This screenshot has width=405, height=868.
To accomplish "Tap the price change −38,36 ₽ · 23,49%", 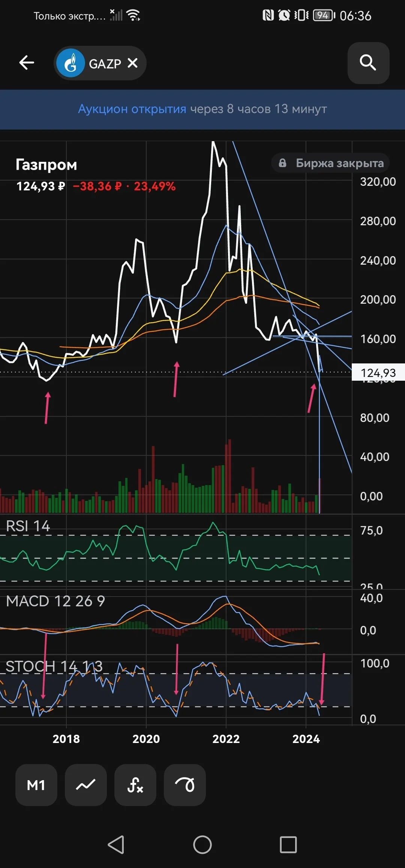I will (124, 186).
